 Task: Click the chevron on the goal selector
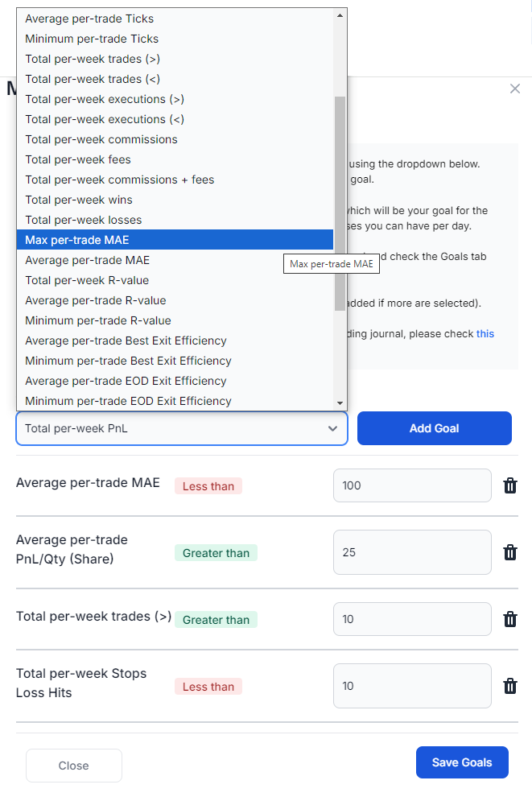332,428
